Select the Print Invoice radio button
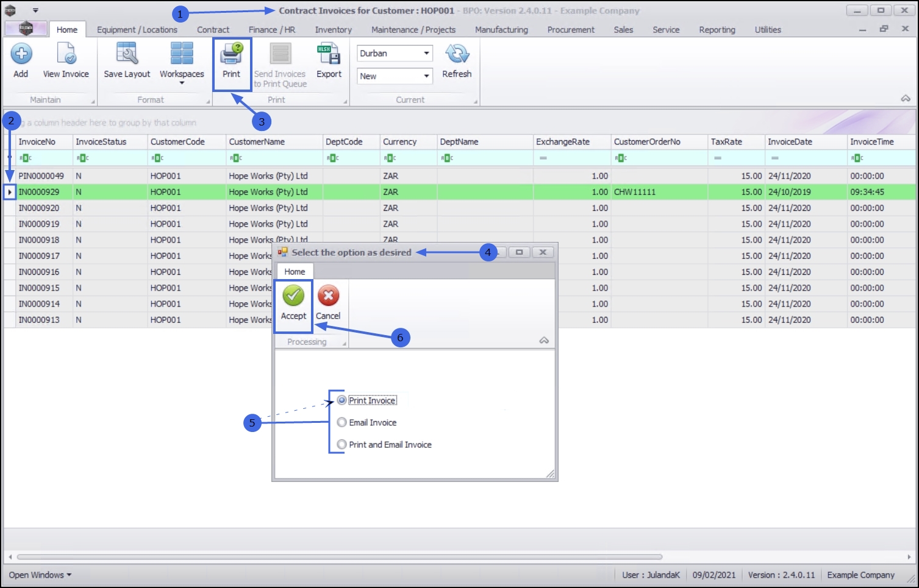This screenshot has height=588, width=919. 342,400
